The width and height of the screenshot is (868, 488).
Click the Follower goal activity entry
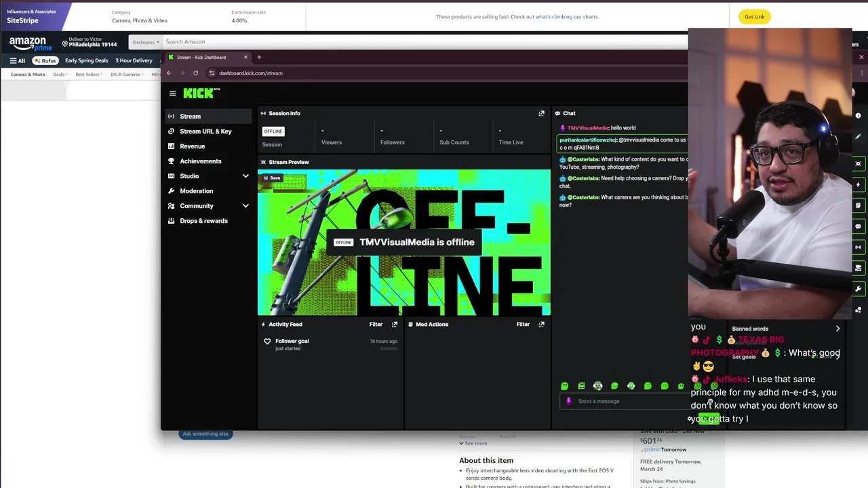330,344
